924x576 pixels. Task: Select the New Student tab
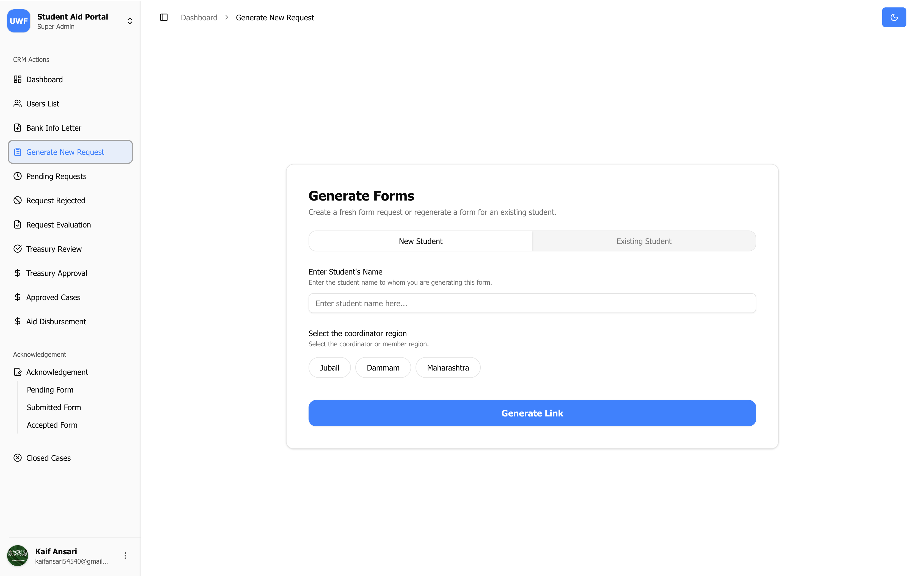420,241
